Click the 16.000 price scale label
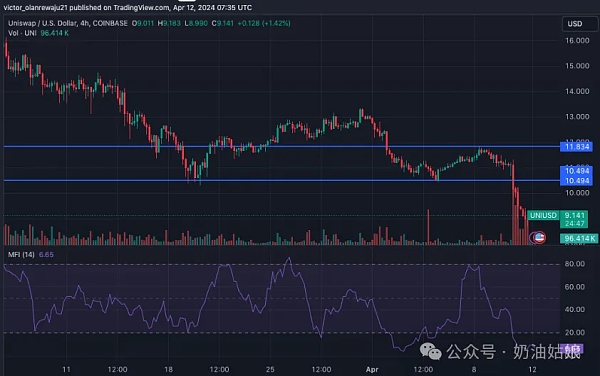This screenshot has height=376, width=600. pyautogui.click(x=577, y=41)
